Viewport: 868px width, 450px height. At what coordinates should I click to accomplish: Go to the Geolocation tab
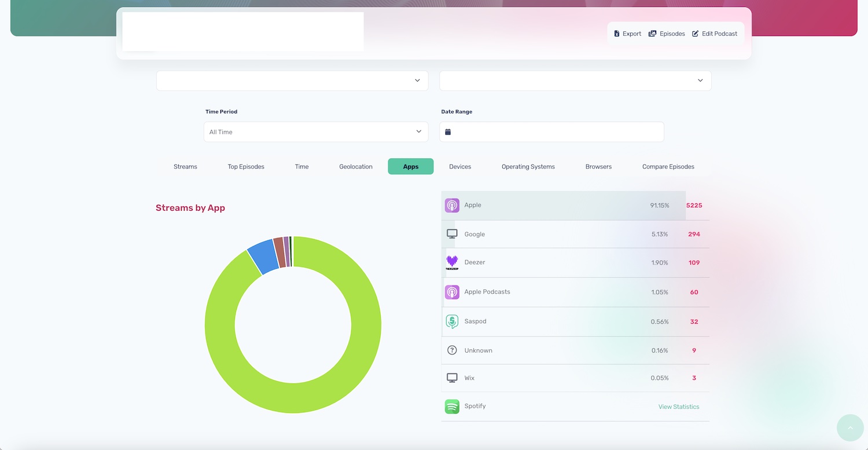pos(356,167)
